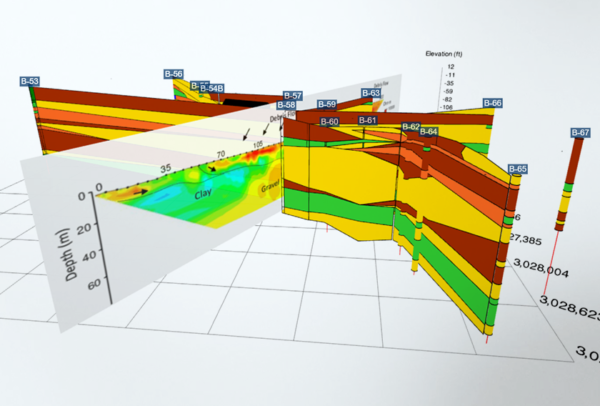Select the B-65 borehole label
600x406 pixels.
click(516, 169)
